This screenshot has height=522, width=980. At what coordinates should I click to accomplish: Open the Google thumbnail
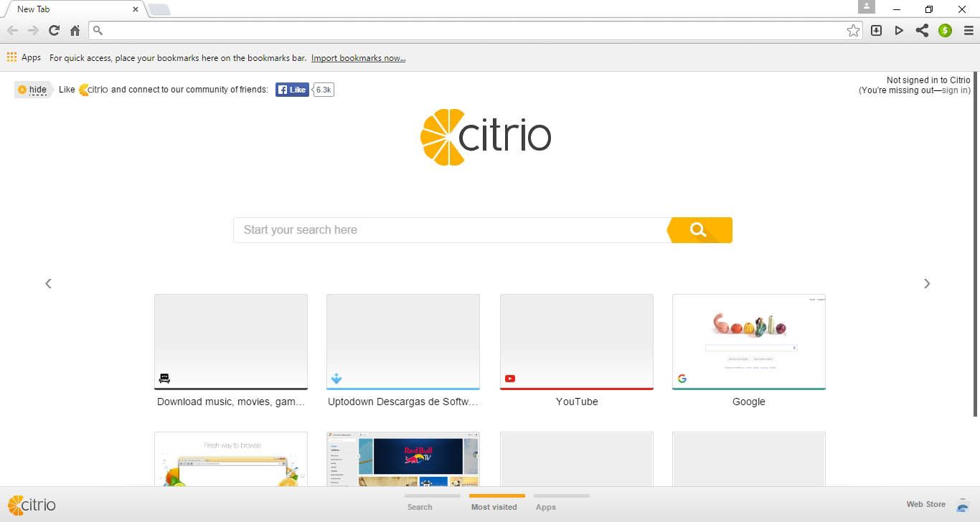point(749,341)
